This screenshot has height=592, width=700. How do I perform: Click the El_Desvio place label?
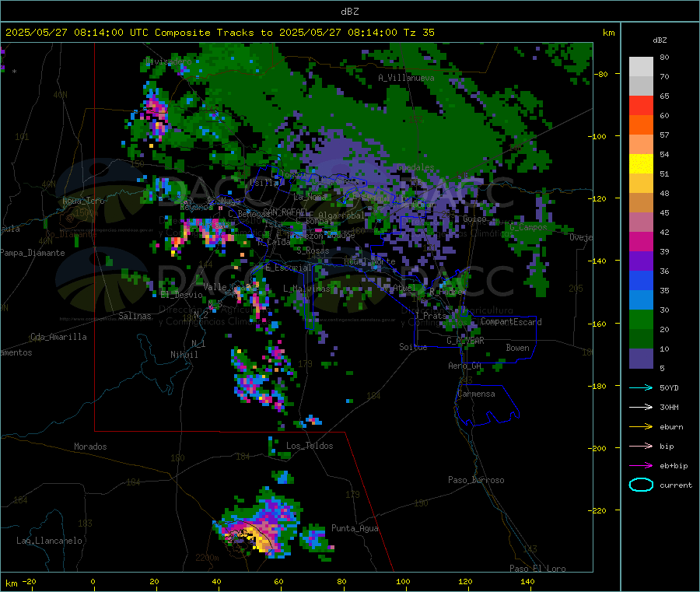(181, 295)
